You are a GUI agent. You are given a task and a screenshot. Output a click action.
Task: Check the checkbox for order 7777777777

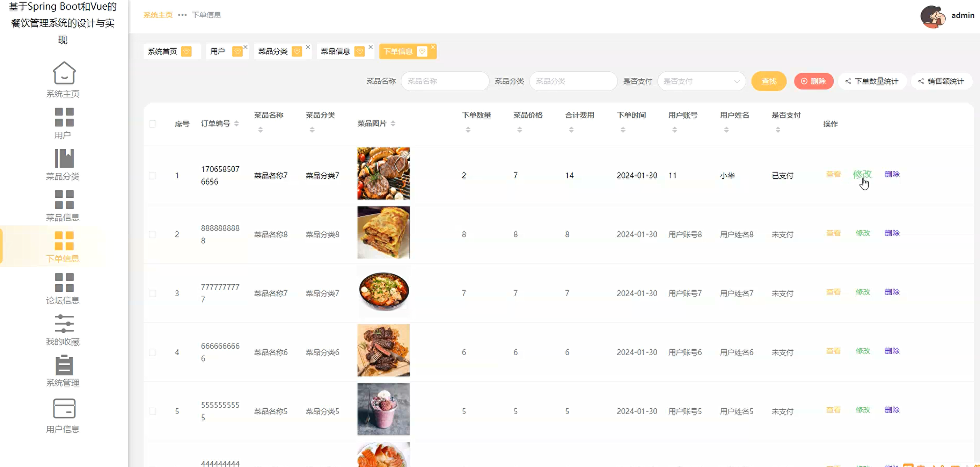click(x=153, y=293)
